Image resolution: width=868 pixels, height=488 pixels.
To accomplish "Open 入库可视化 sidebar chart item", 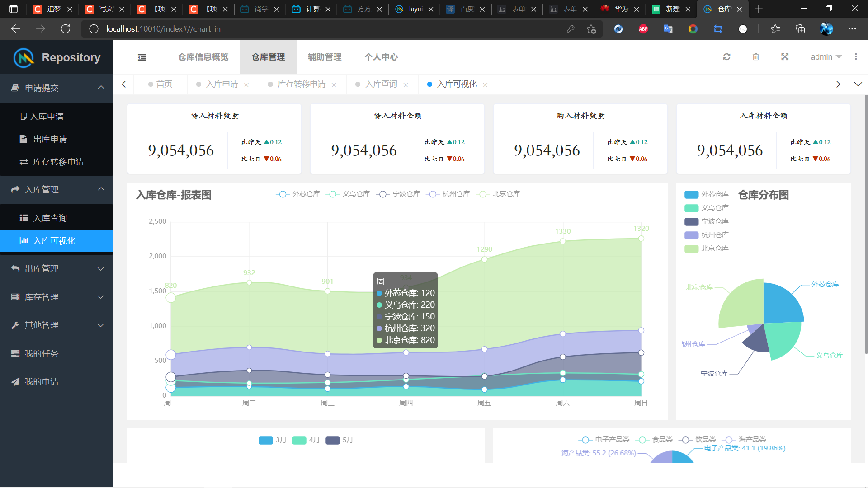I will coord(54,241).
